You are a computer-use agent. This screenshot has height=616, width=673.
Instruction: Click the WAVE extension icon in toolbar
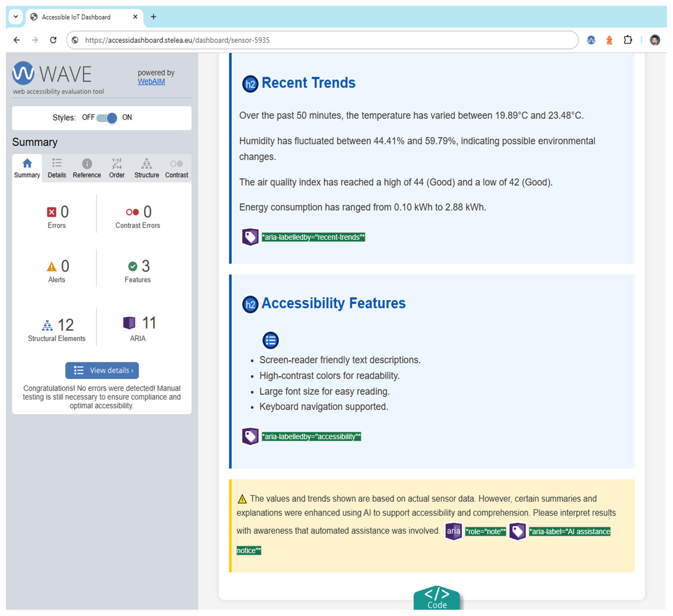(x=591, y=40)
